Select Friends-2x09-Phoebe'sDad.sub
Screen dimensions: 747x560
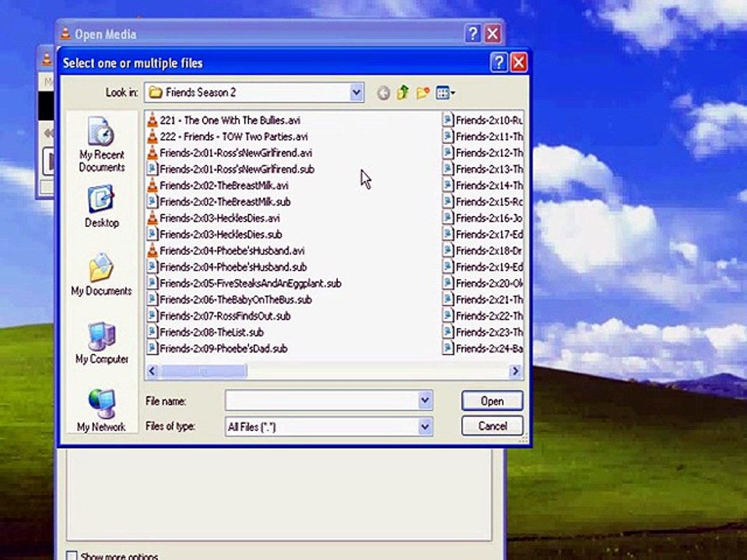[x=217, y=348]
